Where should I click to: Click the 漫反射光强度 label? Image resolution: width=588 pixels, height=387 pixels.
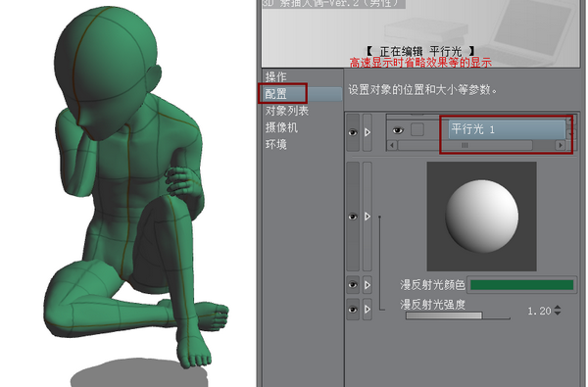click(x=432, y=305)
